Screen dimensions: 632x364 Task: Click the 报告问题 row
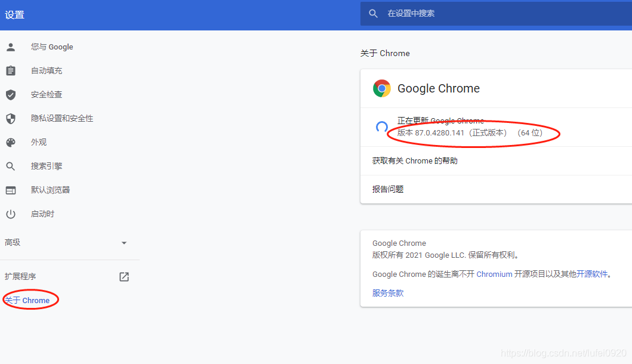click(x=496, y=189)
